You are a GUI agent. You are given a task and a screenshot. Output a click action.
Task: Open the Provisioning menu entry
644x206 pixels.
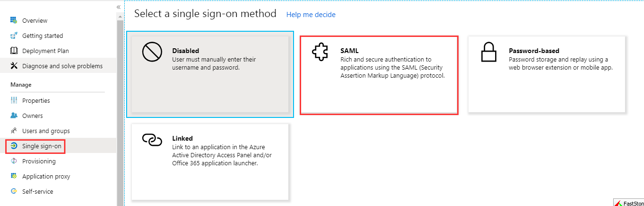coord(39,161)
